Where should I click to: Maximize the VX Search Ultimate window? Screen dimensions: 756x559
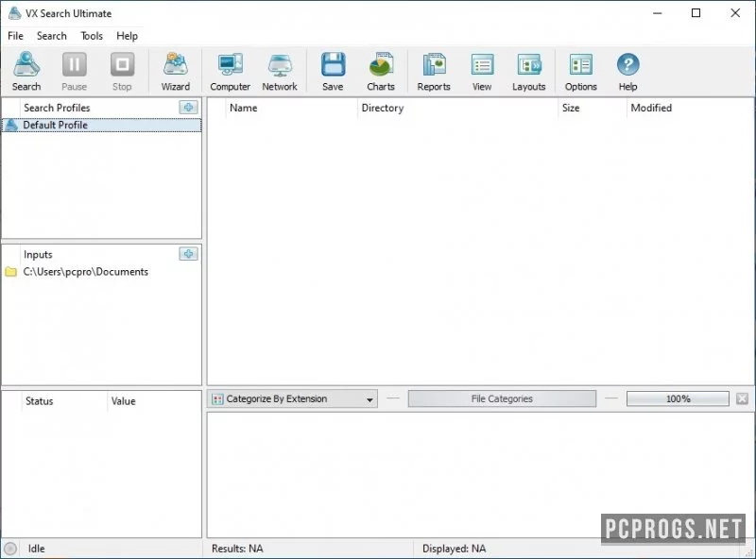coord(696,13)
